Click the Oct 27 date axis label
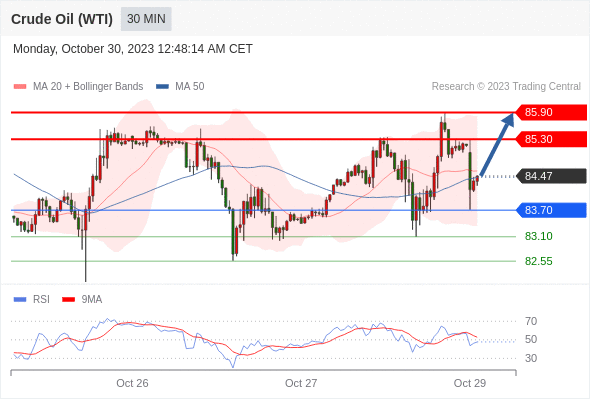Viewport: 590px width, 400px height. (x=301, y=383)
